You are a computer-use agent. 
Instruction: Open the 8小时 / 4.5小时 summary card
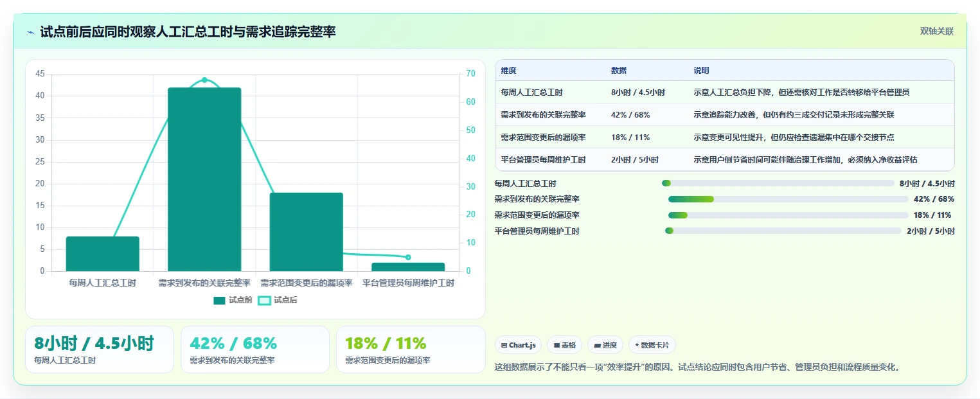(x=100, y=350)
